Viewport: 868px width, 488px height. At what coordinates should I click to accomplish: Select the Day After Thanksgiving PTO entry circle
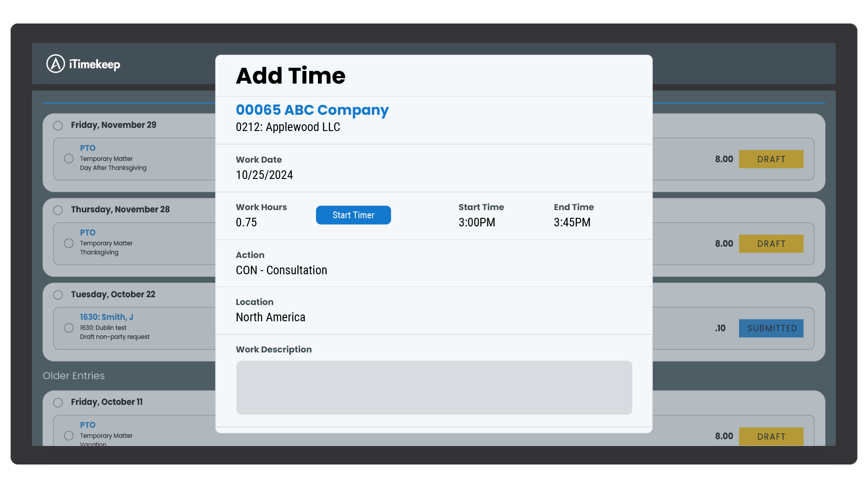tap(69, 158)
